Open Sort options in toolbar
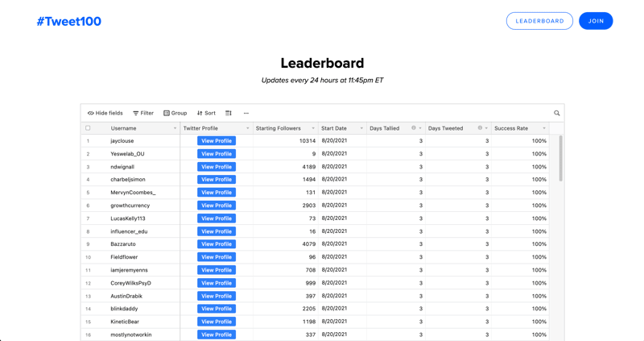The image size is (644, 341). click(207, 114)
